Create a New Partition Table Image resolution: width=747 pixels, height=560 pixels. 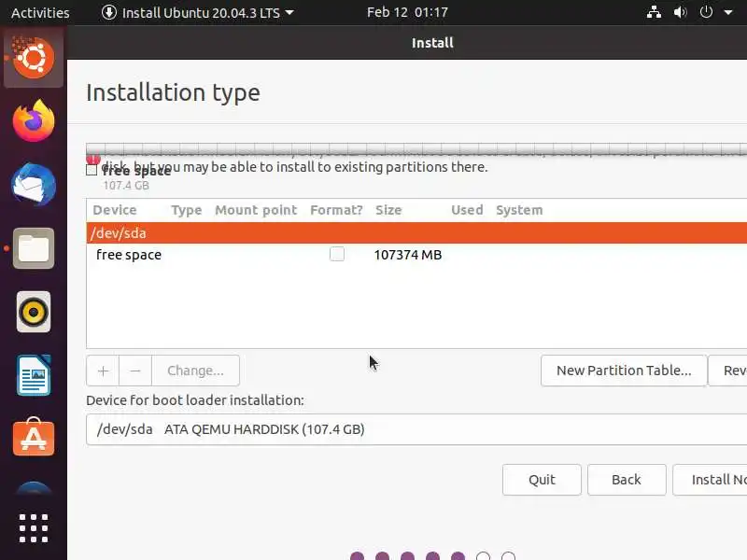tap(624, 371)
